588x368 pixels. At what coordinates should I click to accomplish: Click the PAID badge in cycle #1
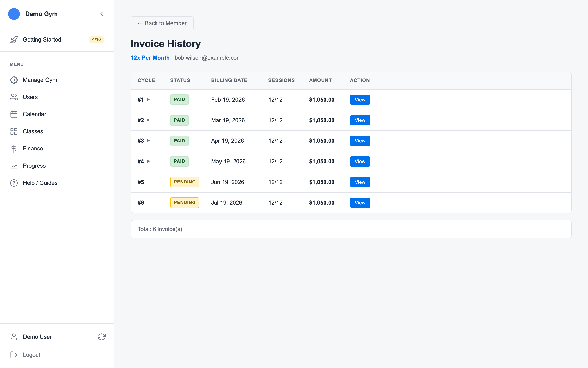179,100
